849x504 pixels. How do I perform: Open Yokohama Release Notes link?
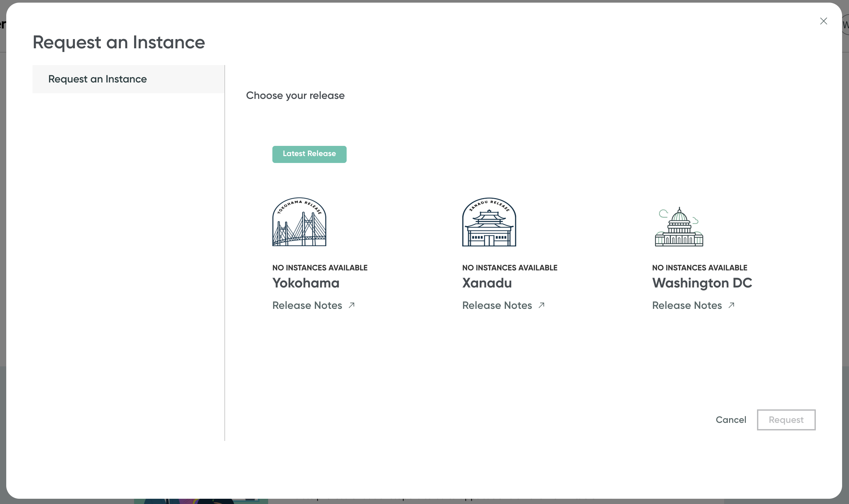pyautogui.click(x=307, y=305)
